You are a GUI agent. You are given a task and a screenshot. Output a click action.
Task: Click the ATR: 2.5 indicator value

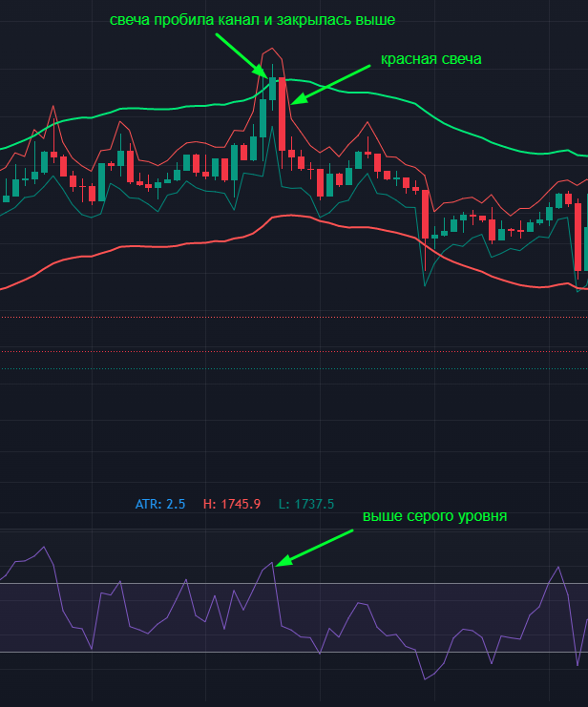160,504
